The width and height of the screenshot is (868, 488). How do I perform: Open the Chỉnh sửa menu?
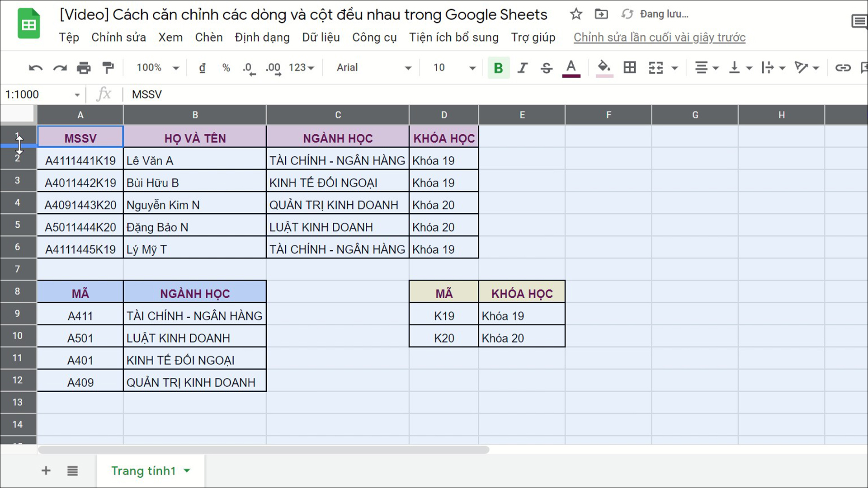118,38
